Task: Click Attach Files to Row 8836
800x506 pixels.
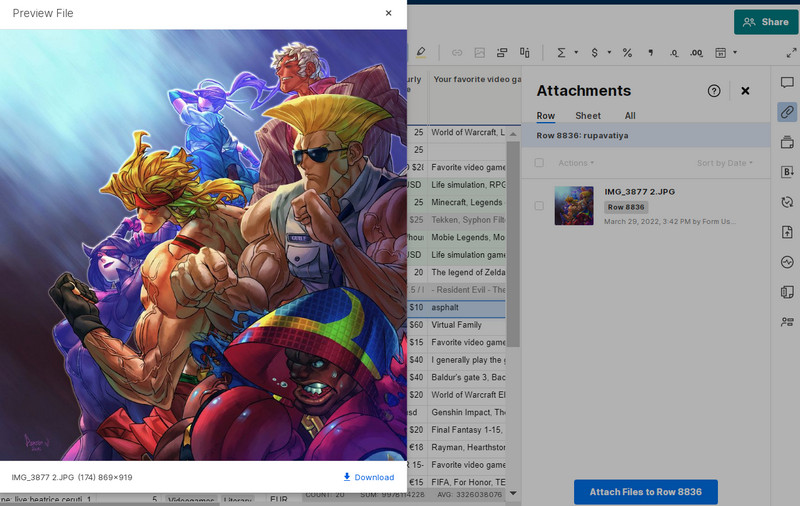Action: click(x=645, y=492)
